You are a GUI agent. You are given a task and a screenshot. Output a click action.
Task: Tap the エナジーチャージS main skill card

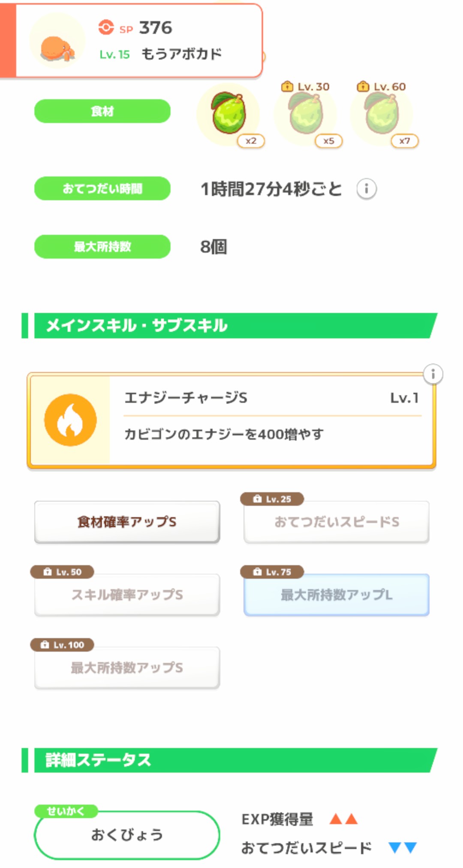point(270,420)
